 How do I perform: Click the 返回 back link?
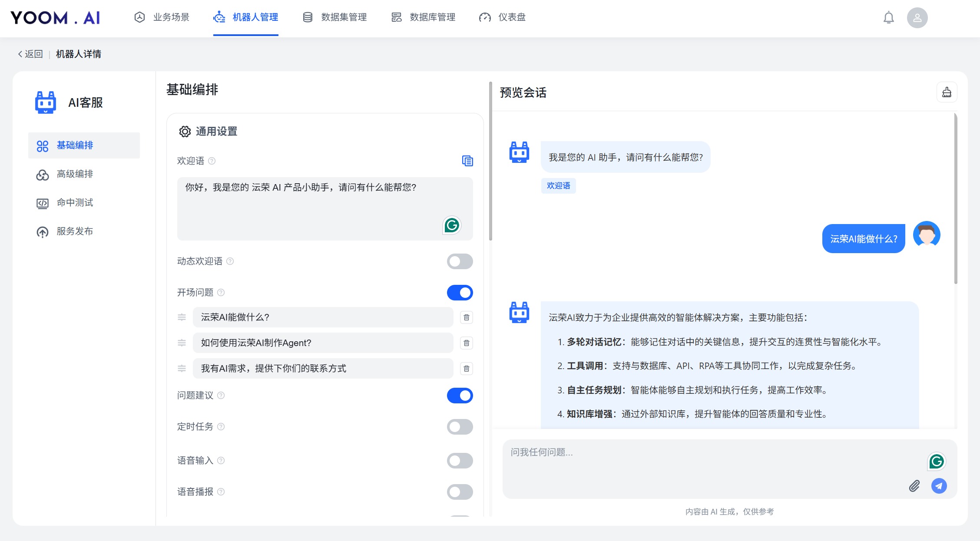pos(30,53)
